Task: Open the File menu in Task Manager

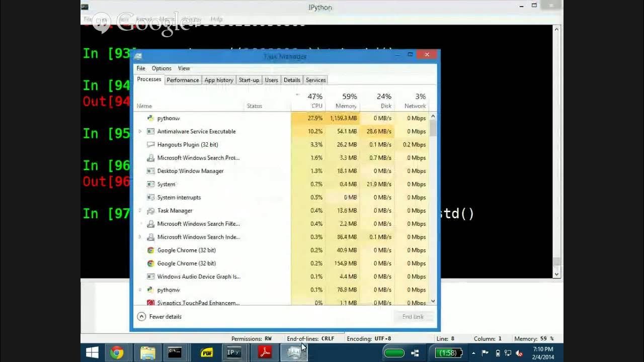Action: (x=141, y=68)
